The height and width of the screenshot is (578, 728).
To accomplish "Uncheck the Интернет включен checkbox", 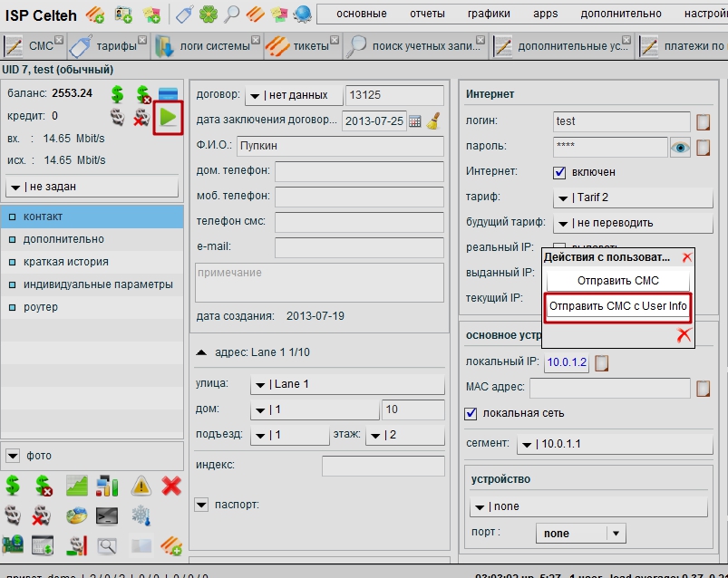I will click(x=559, y=172).
